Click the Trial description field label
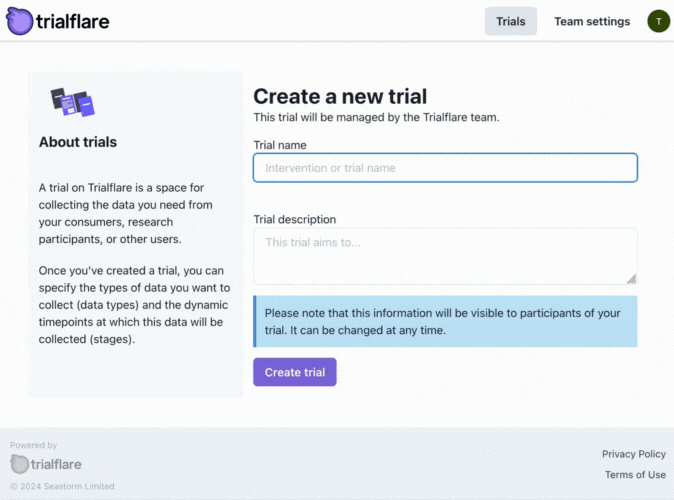The image size is (674, 500). pyautogui.click(x=295, y=219)
